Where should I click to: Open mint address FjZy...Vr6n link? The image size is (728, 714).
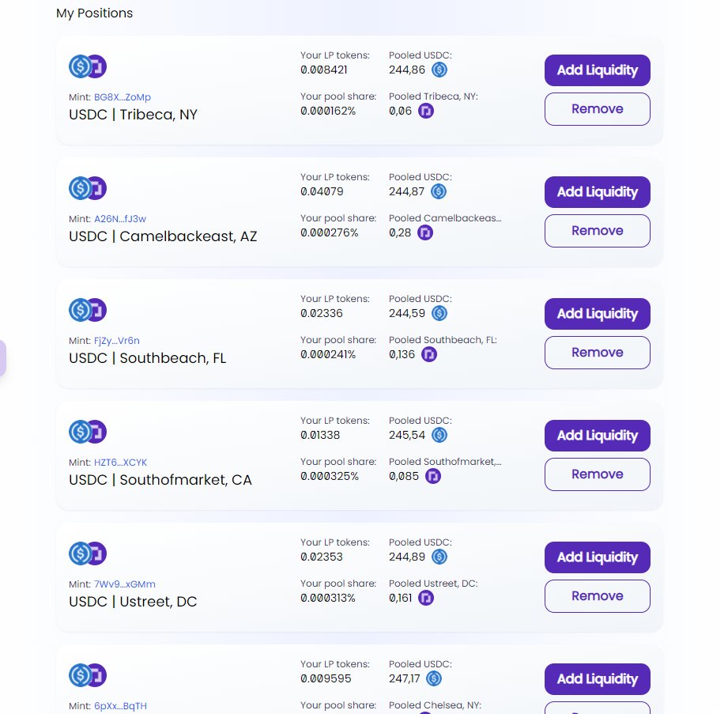(x=116, y=341)
